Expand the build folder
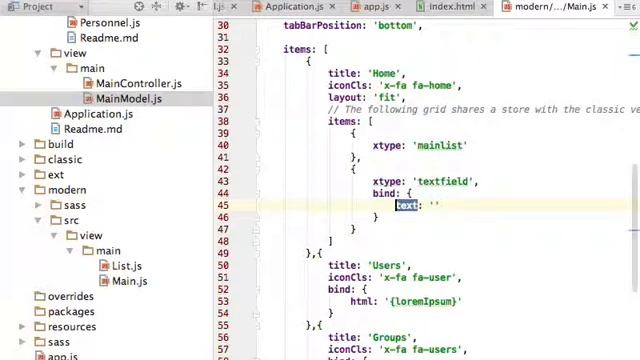Viewport: 640px width, 360px height. coord(22,144)
